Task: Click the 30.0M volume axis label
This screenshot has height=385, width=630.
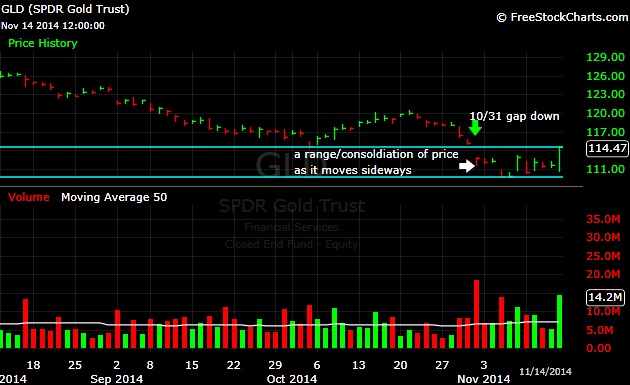Action: coord(603,237)
